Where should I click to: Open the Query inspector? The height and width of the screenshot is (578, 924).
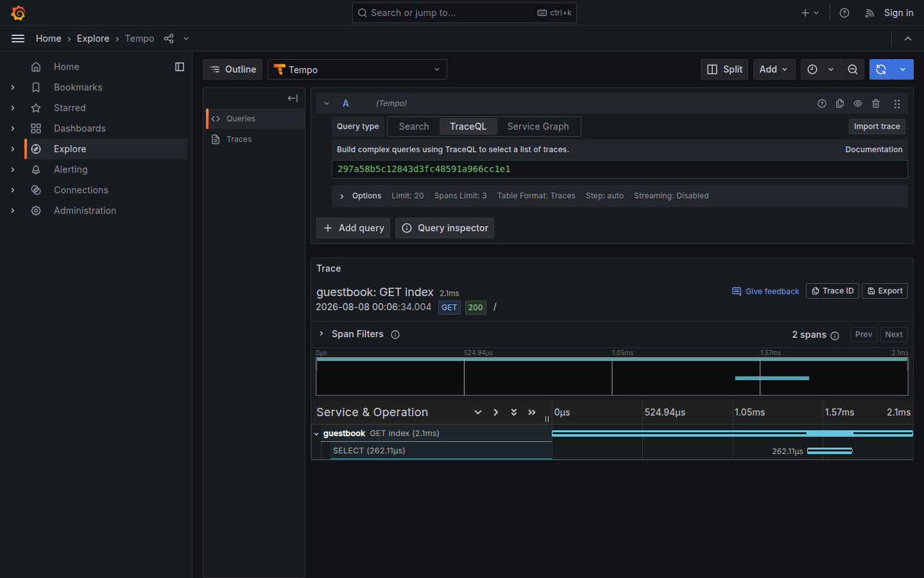tap(445, 228)
